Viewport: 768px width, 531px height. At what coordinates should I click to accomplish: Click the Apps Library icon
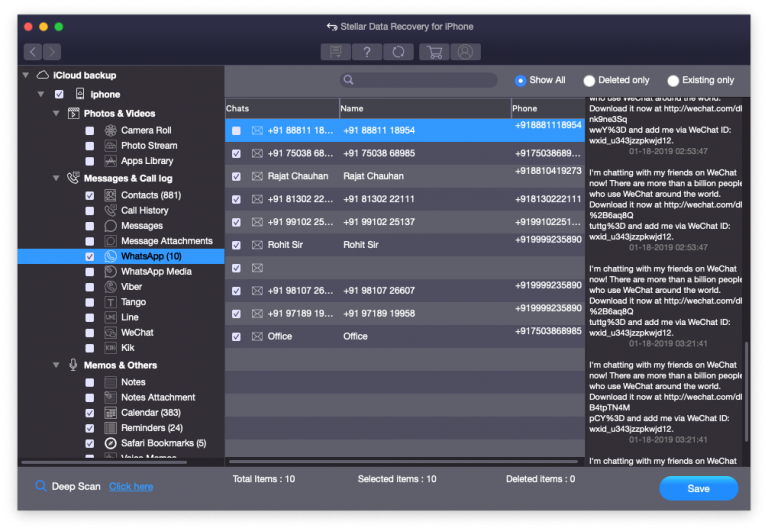point(111,161)
